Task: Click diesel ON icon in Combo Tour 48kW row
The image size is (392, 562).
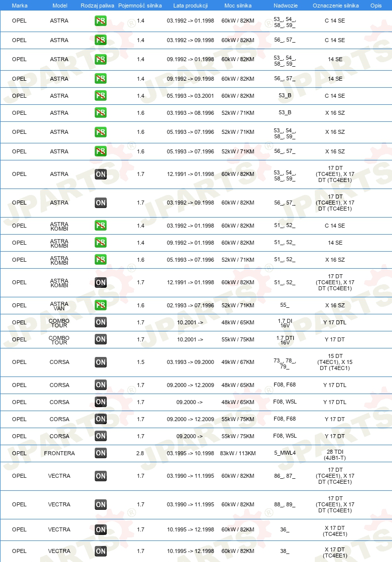Action: click(101, 322)
